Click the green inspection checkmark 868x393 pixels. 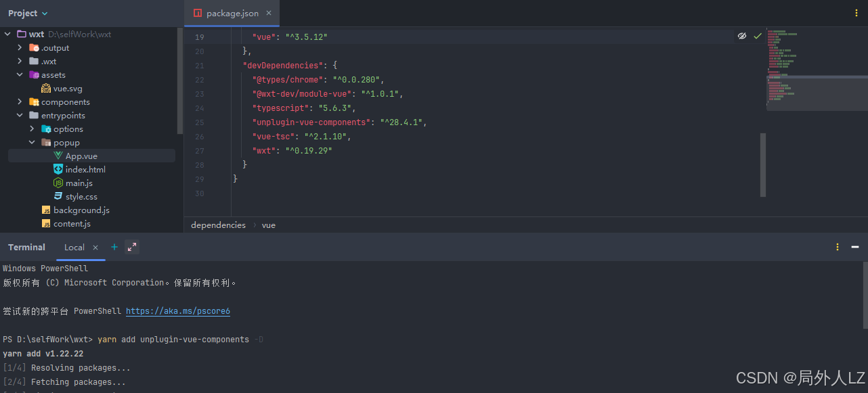point(758,36)
